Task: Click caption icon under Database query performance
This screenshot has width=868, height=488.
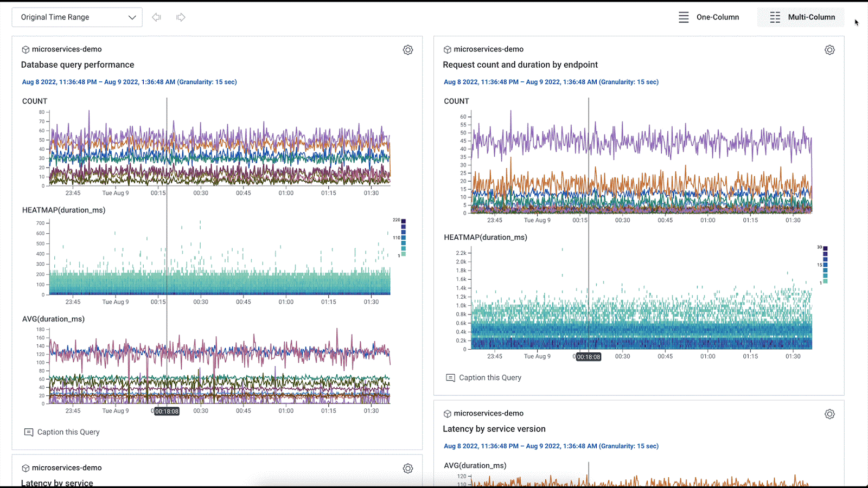Action: [29, 432]
